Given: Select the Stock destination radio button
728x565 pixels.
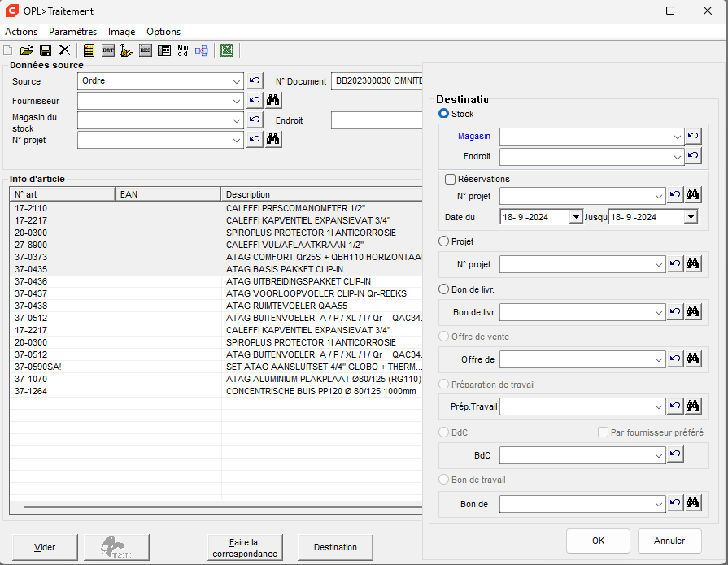Looking at the screenshot, I should tap(444, 114).
